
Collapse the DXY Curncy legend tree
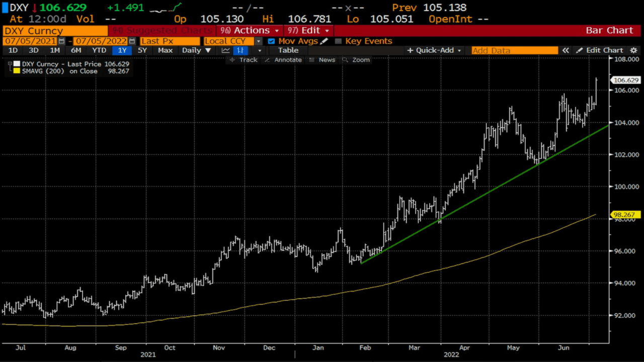point(10,64)
